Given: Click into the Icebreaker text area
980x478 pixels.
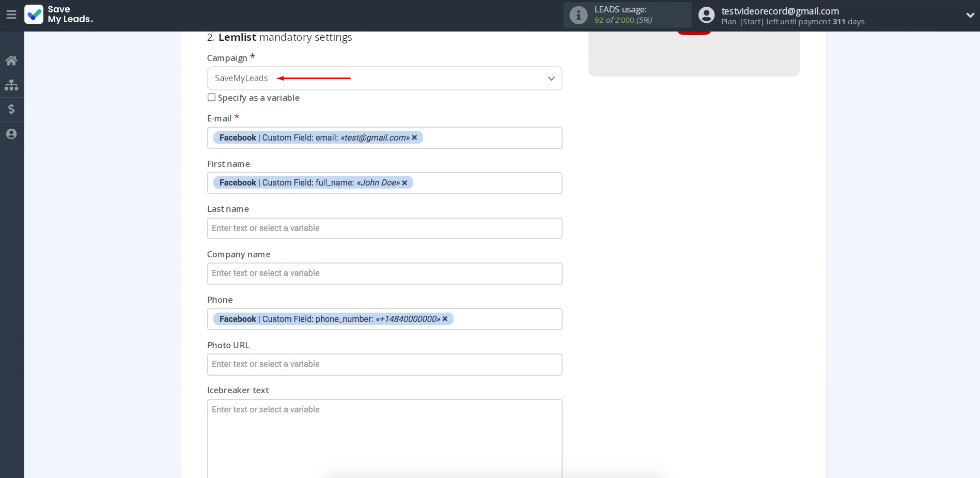Looking at the screenshot, I should (x=384, y=438).
